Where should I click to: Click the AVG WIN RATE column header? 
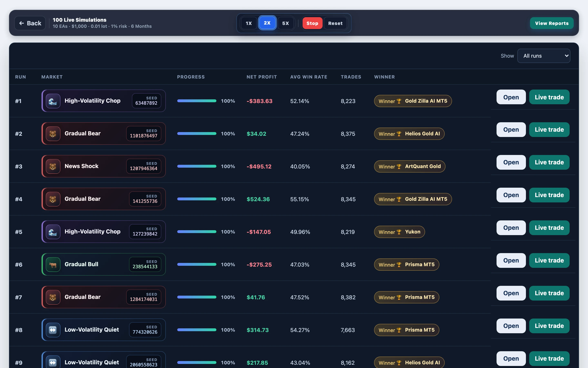pos(308,77)
